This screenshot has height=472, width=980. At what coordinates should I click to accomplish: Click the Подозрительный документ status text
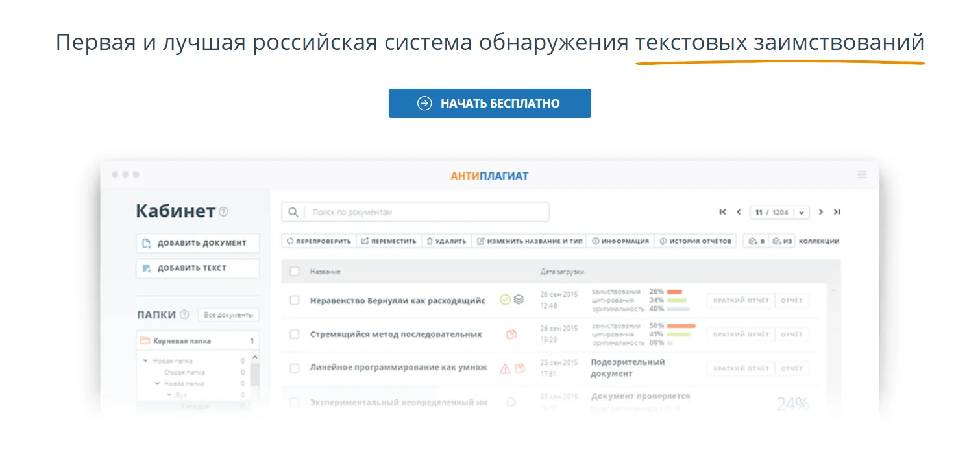tap(628, 368)
